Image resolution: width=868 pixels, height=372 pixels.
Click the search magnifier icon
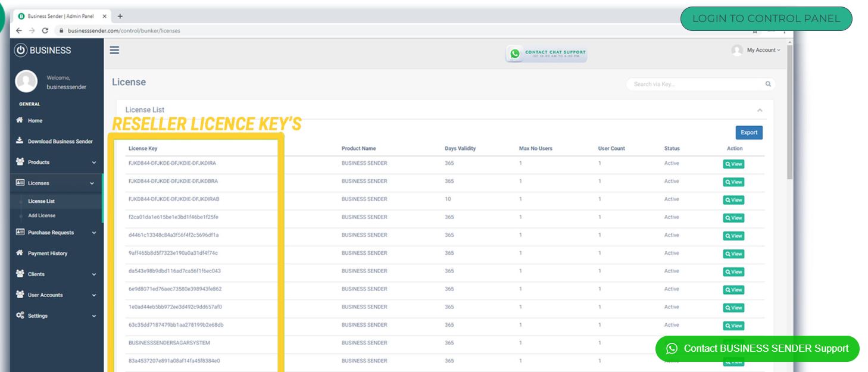click(x=768, y=84)
